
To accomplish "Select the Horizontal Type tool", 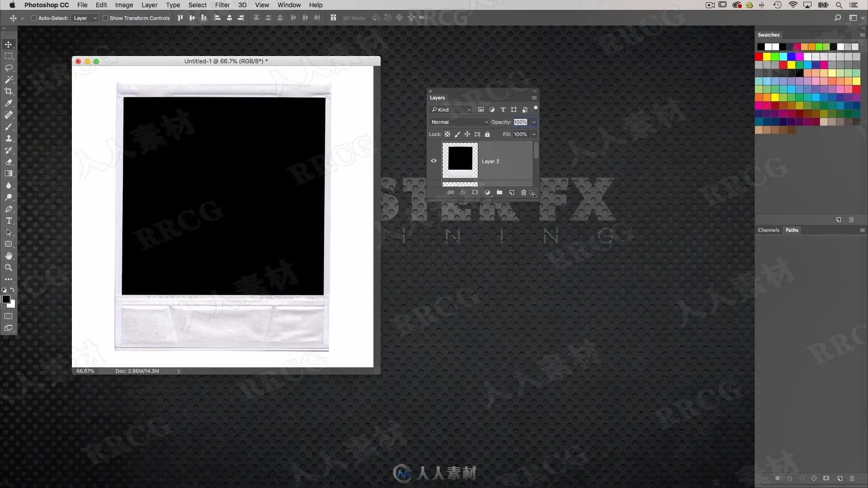I will [9, 221].
